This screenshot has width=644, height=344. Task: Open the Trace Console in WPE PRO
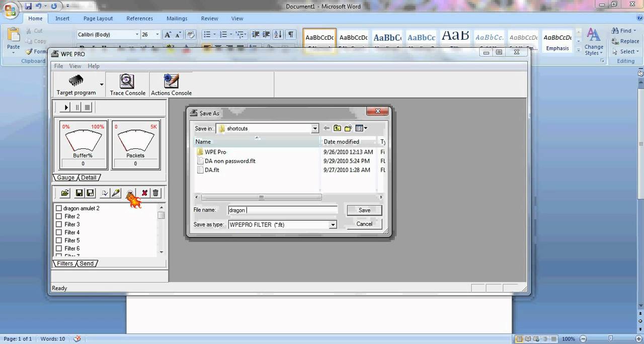point(127,84)
